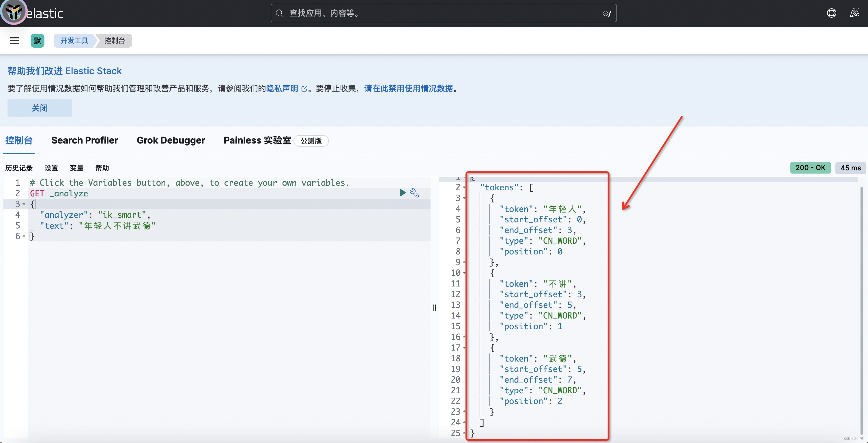The height and width of the screenshot is (443, 868).
Task: Switch to the Grok Debugger tab
Action: click(171, 140)
